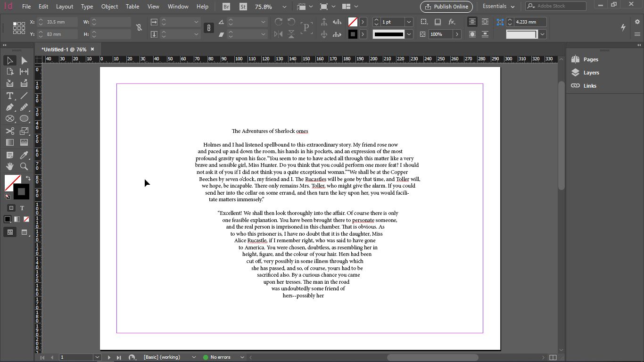
Task: Open the page number dropdown in status bar
Action: [x=97, y=357]
